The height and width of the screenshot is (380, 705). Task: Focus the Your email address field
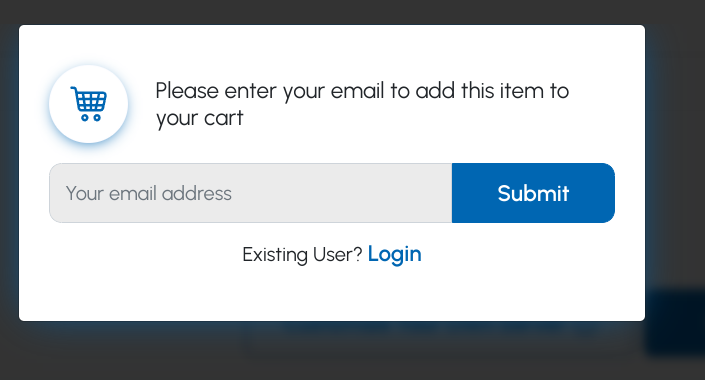[250, 193]
